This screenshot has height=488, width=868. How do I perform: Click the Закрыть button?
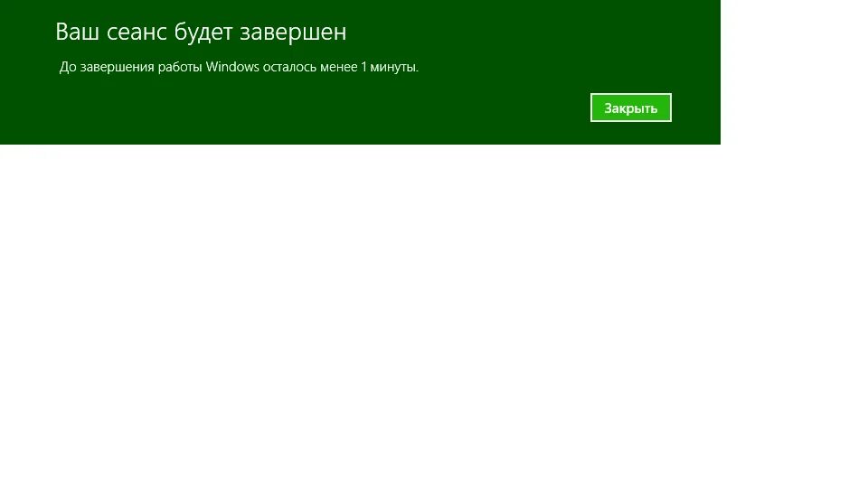click(x=630, y=108)
